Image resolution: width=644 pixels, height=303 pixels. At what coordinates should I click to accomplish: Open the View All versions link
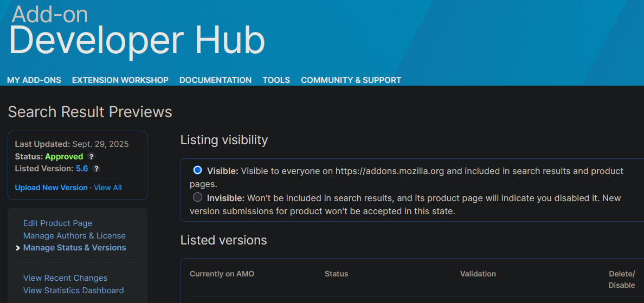pos(108,188)
